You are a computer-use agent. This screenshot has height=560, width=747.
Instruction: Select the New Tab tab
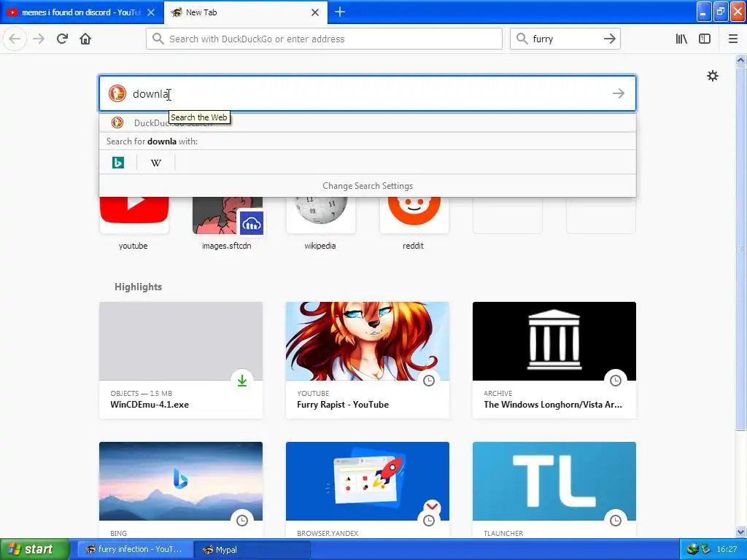coord(245,12)
